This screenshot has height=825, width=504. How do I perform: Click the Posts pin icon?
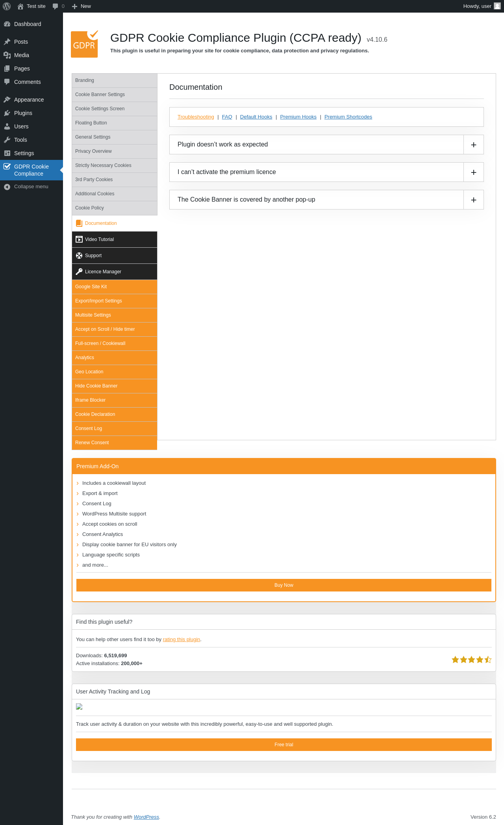(7, 42)
